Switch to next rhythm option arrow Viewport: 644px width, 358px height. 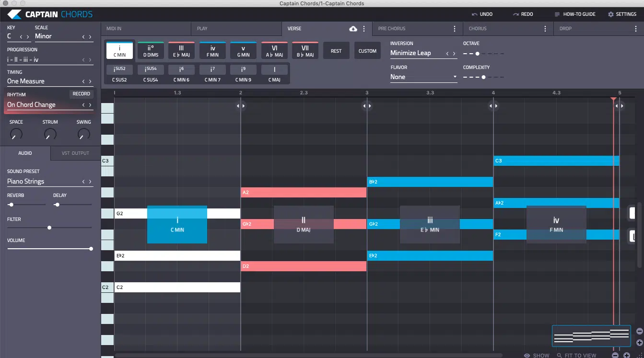[90, 105]
